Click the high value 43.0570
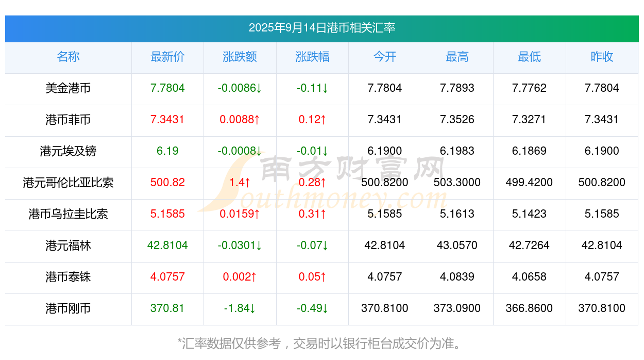 click(x=457, y=246)
